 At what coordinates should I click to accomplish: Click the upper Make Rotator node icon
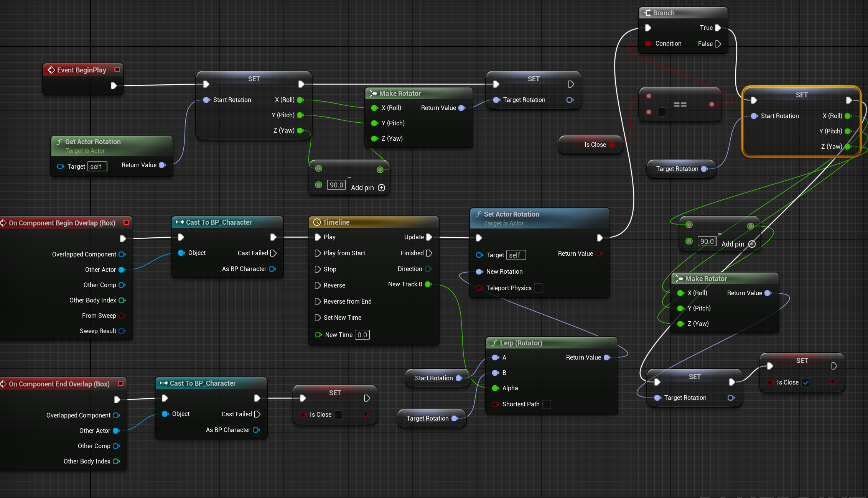click(373, 94)
